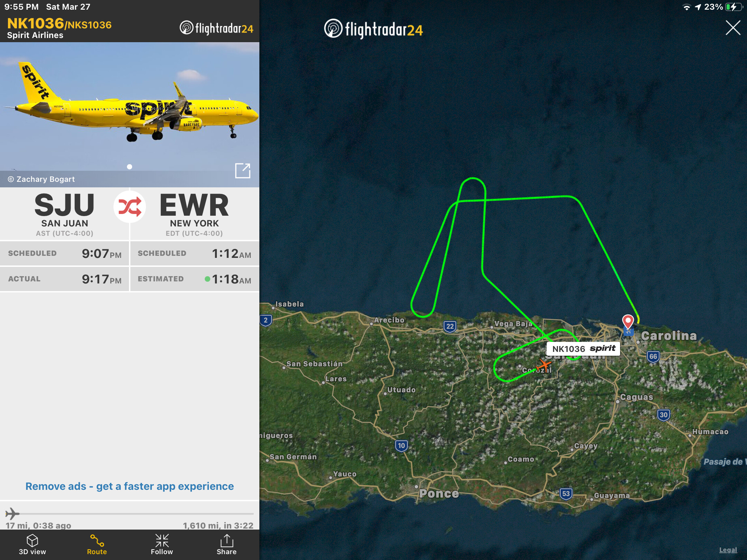Open aircraft photo in full view
Screen dimensions: 747x560
click(x=242, y=170)
